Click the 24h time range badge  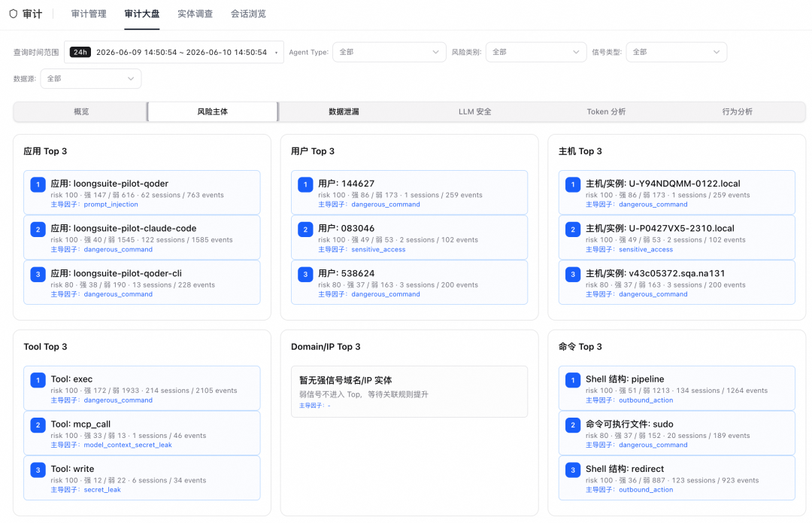(80, 53)
